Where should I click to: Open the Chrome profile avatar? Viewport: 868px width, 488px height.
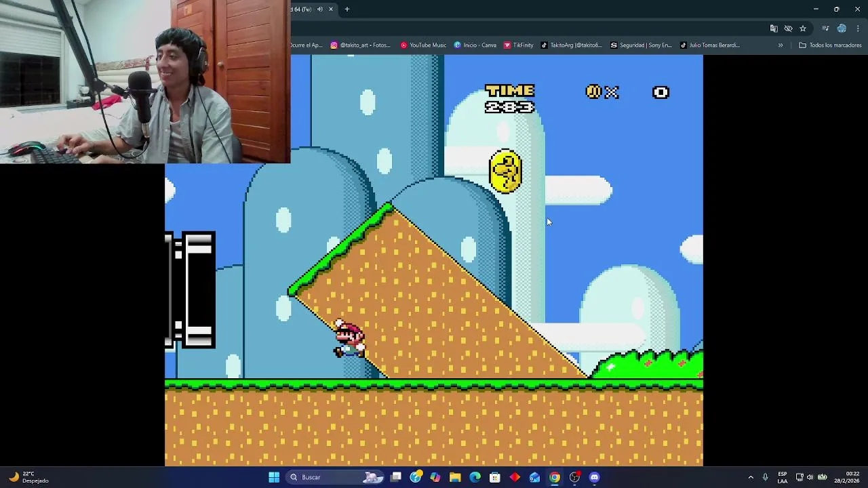coord(842,28)
